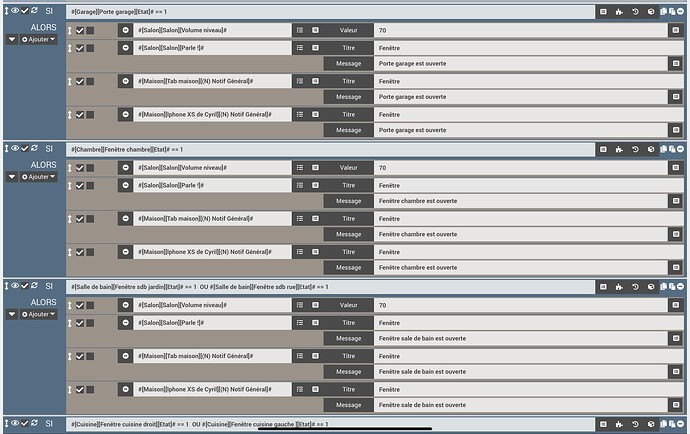This screenshot has height=434, width=690.
Task: Collapse the Chambre ALORS block arrow
Action: pos(12,177)
